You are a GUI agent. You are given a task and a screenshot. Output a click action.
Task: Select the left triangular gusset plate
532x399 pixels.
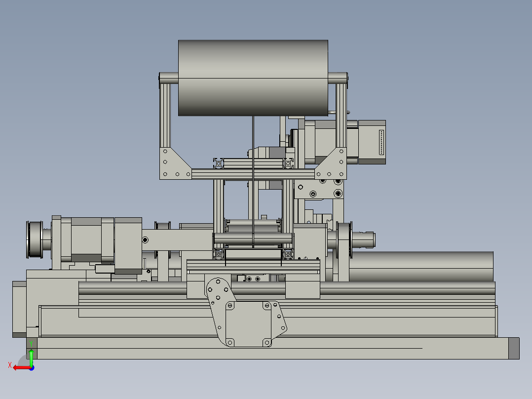coord(172,165)
